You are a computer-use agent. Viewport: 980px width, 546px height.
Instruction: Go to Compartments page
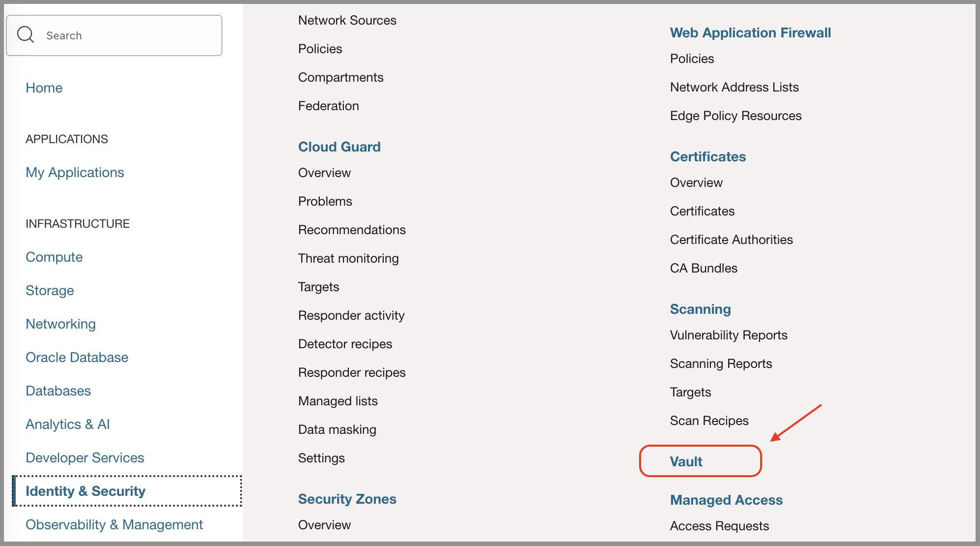click(340, 77)
